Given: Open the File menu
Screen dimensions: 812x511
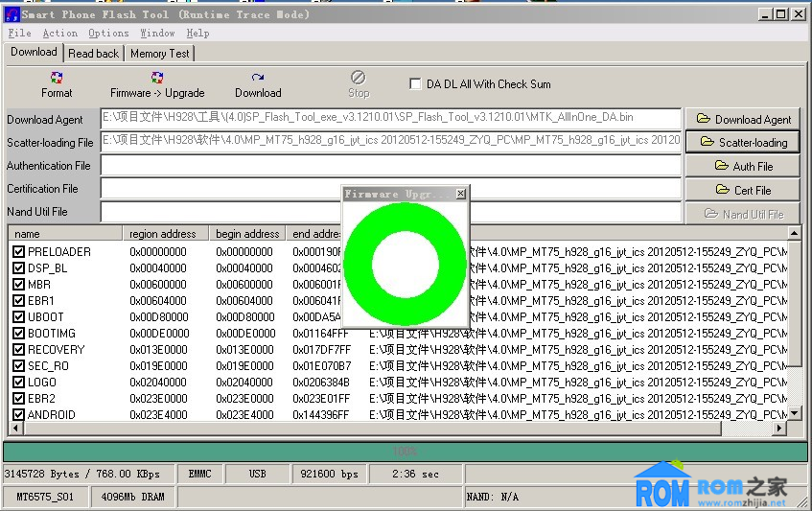Looking at the screenshot, I should point(19,33).
